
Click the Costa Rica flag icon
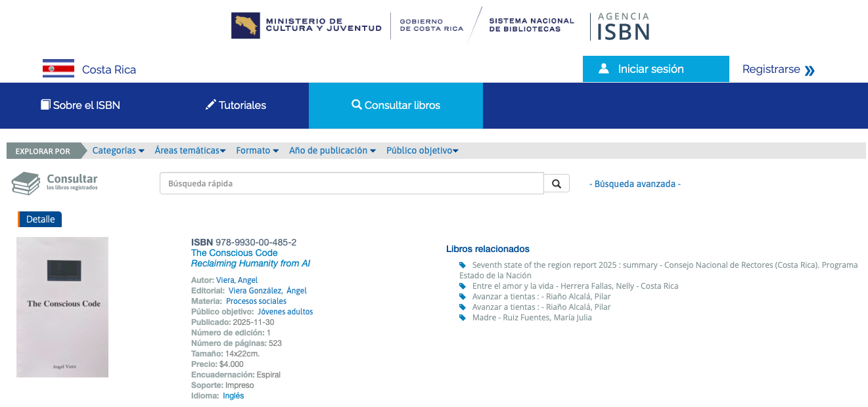[58, 69]
